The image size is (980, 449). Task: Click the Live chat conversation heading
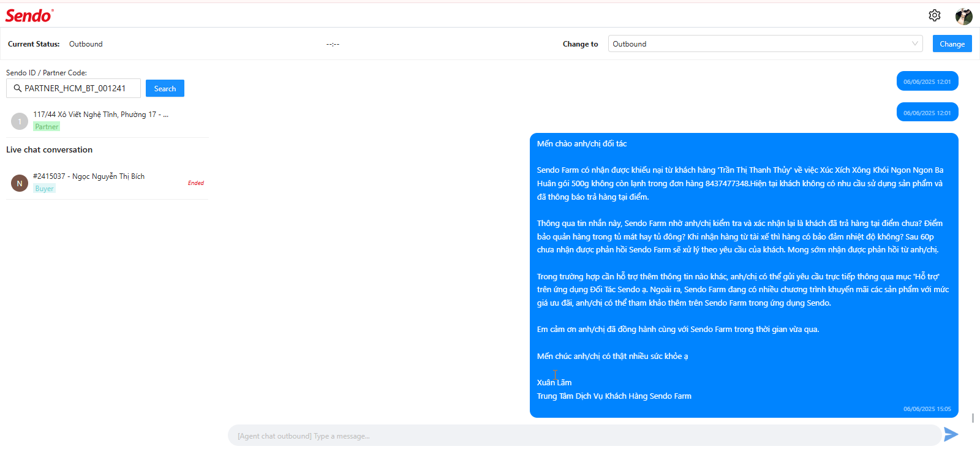pos(49,149)
